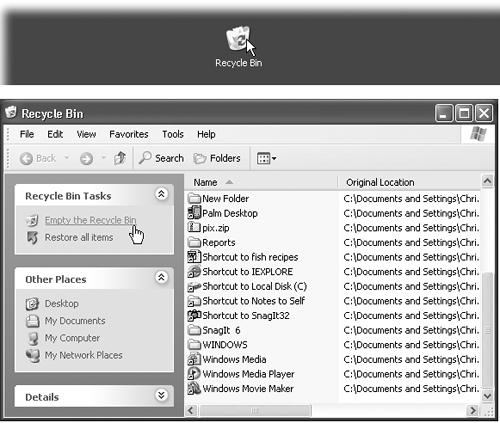Viewport: 500px width, 423px height.
Task: Select the SnagIt 6 folder icon
Action: [194, 330]
